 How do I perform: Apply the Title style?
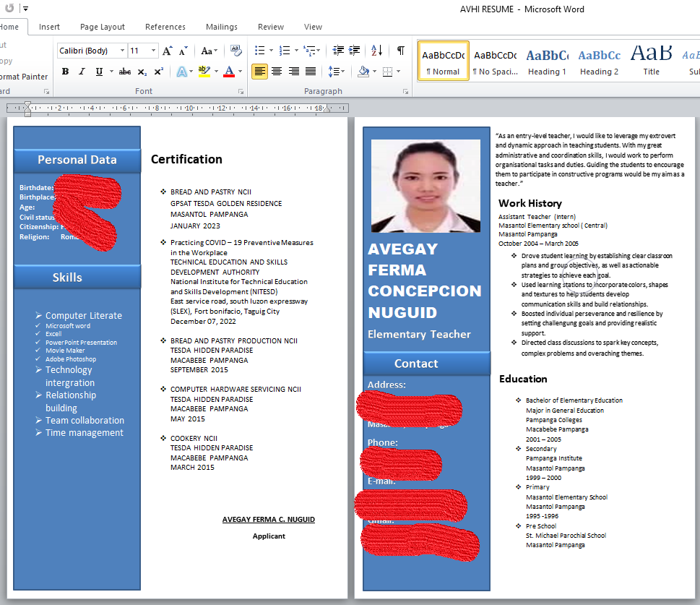click(x=651, y=61)
